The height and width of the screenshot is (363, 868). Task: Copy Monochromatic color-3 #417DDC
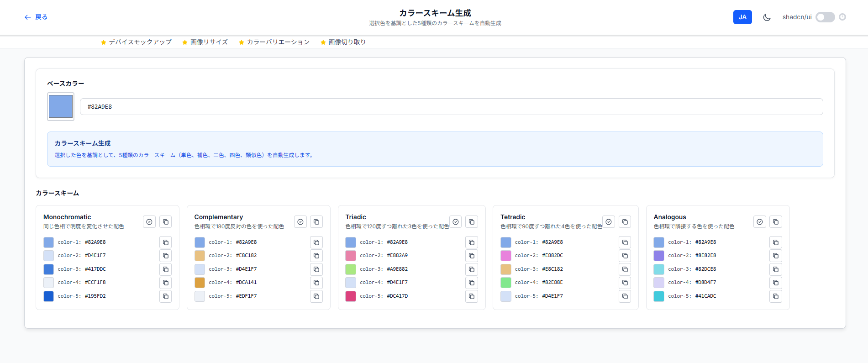coord(166,269)
